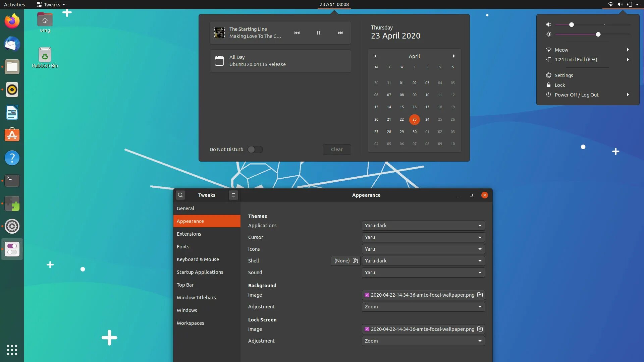Open Help icon in the dock

pos(12,158)
